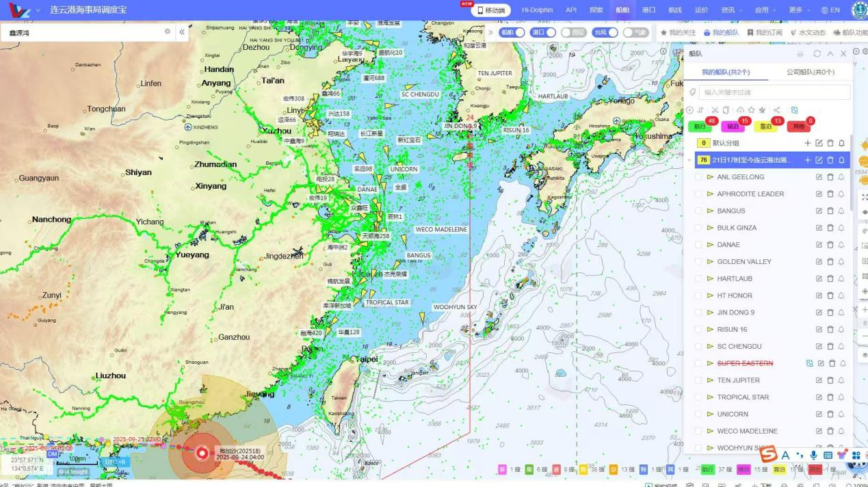Open 我的订阅 shortcut
Viewport: 868px width, 487px height.
764,32
